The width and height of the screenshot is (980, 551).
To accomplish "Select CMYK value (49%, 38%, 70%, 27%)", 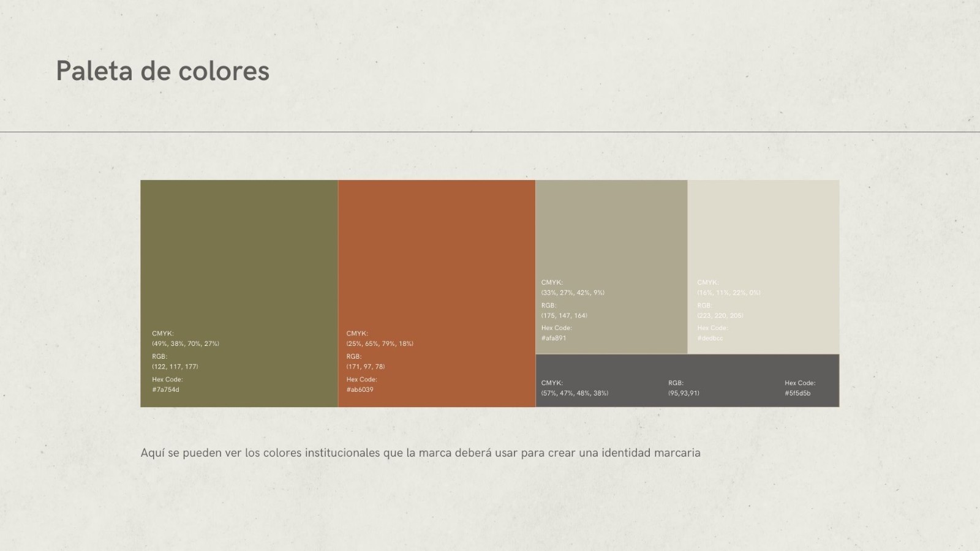I will pyautogui.click(x=186, y=344).
